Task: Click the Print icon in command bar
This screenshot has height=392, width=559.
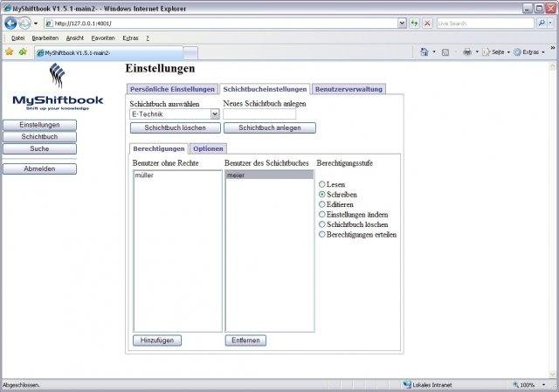Action: coord(467,52)
